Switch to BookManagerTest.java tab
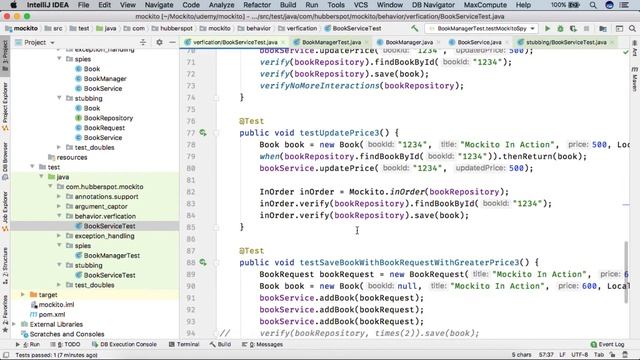 [x=331, y=42]
